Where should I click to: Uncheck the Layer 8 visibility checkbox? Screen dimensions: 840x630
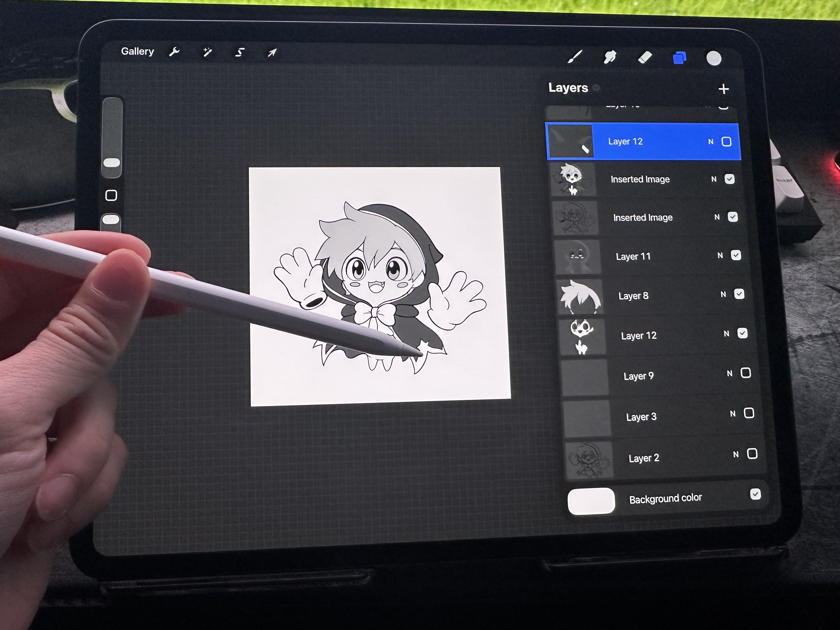point(739,294)
